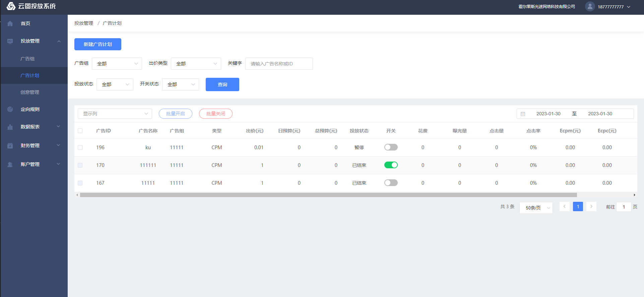Select page 1 in pagination
This screenshot has height=297, width=644.
pos(578,206)
